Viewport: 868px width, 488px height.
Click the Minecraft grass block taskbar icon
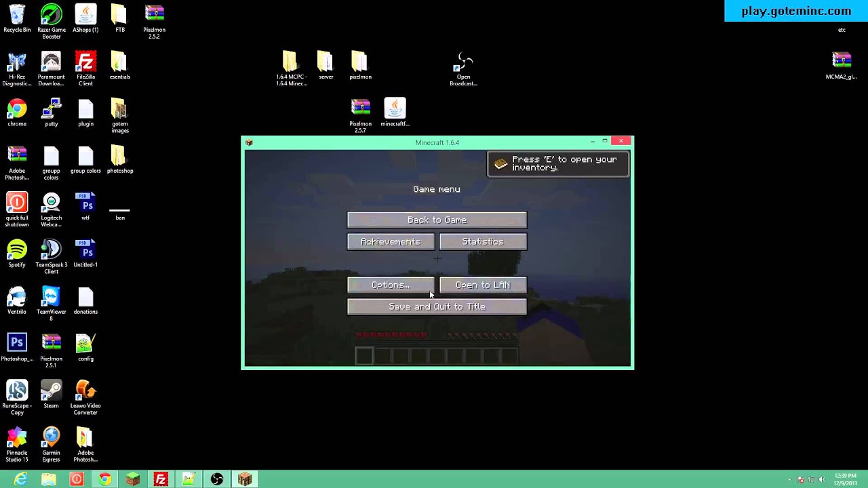pos(133,479)
